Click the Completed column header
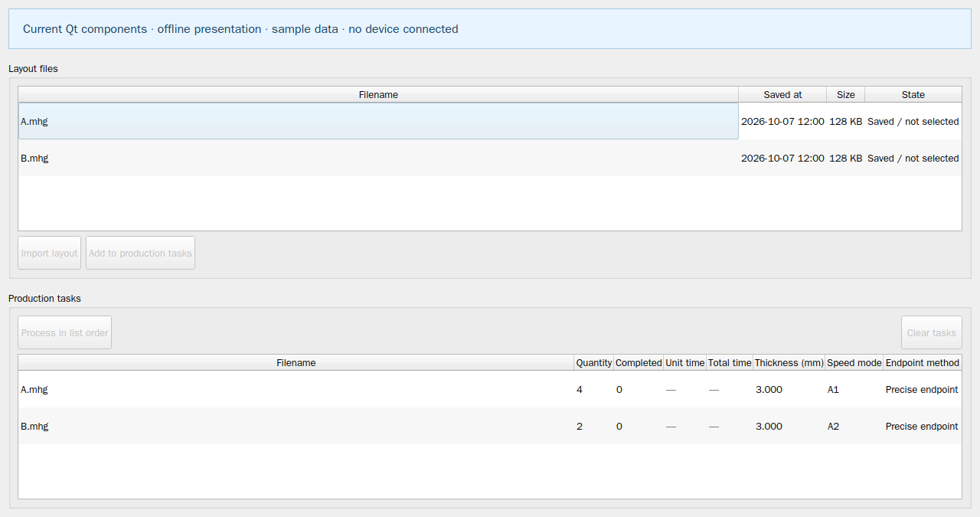Viewport: 980px width, 517px height. coord(639,362)
